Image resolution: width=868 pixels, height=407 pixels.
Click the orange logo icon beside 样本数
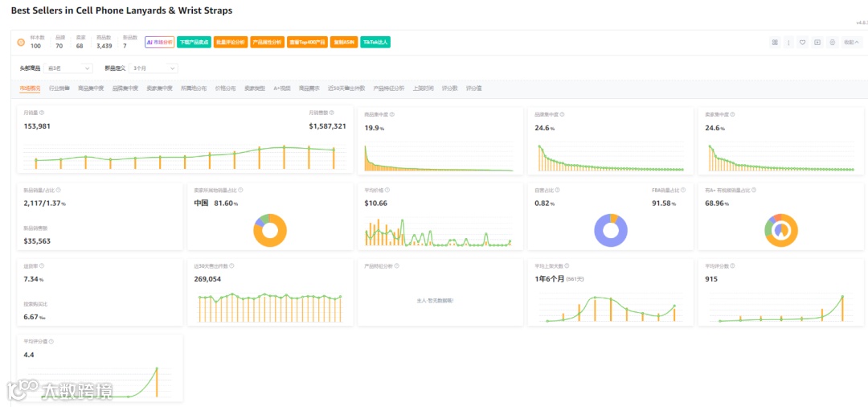click(20, 42)
